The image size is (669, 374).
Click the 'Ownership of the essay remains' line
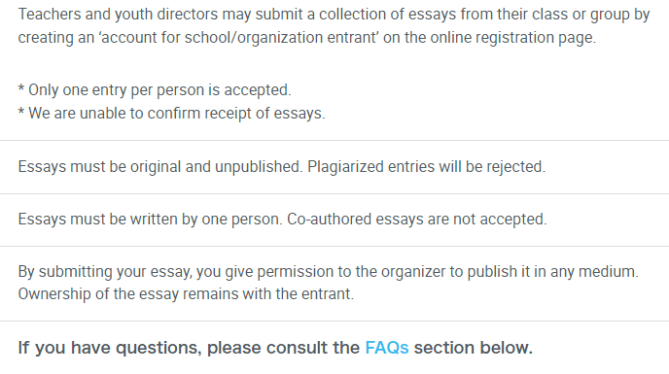186,294
